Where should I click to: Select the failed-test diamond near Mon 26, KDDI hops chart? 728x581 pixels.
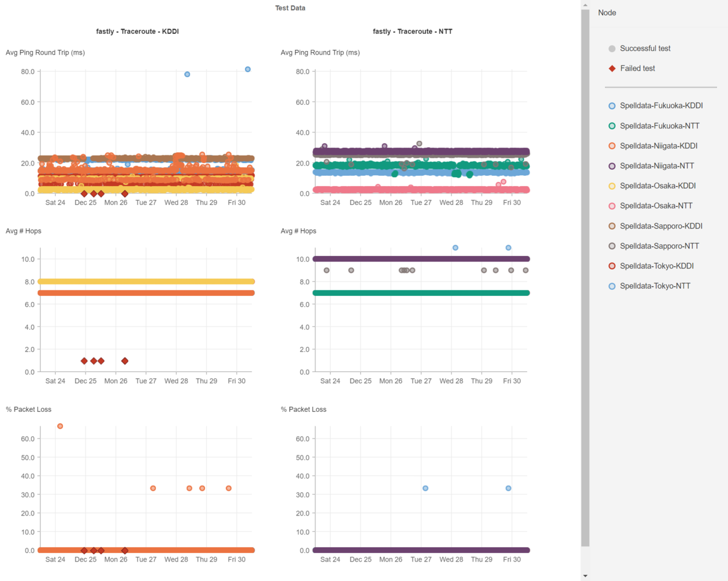[124, 361]
